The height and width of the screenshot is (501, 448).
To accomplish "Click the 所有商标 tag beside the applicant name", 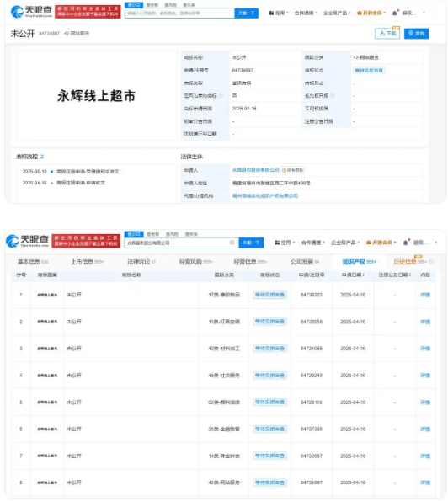I will (293, 170).
